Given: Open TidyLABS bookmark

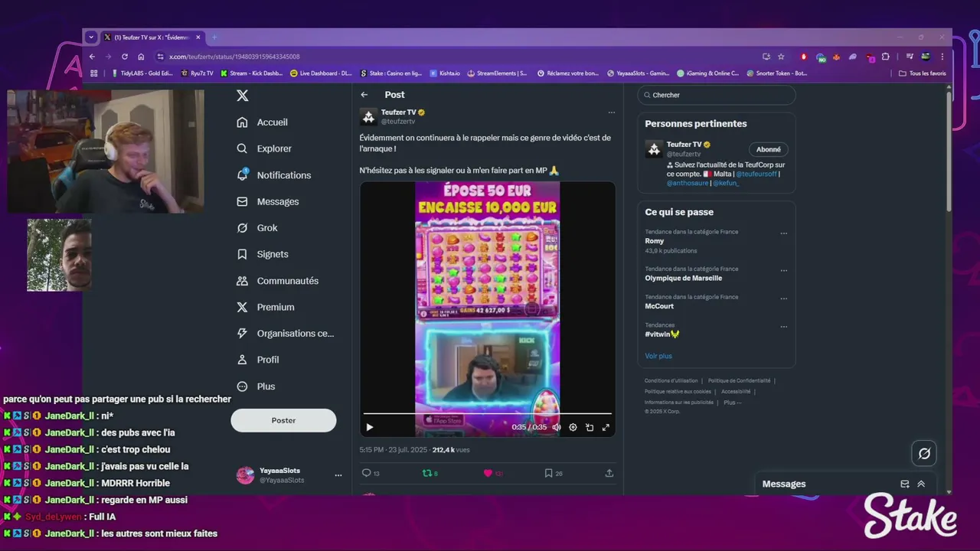Looking at the screenshot, I should coord(143,73).
